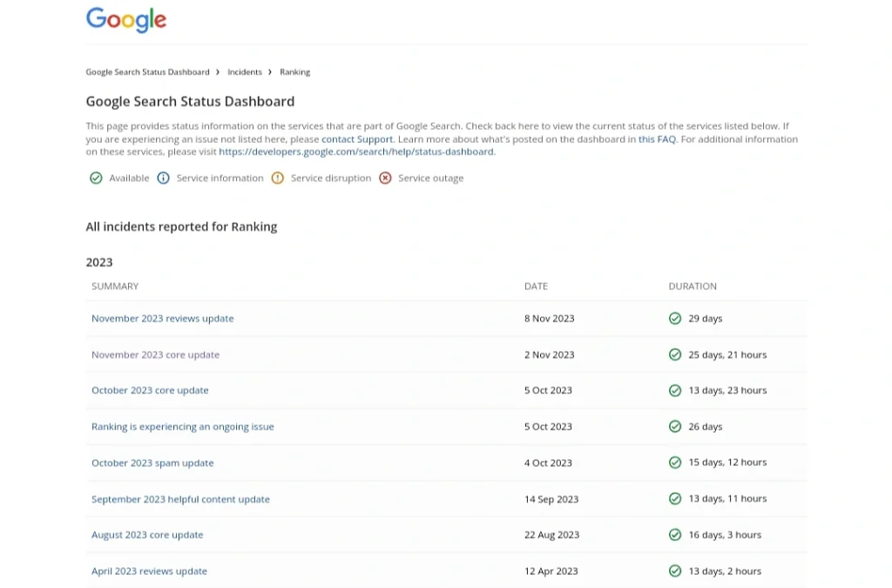Click the Service outage legend label
The height and width of the screenshot is (588, 892).
(430, 178)
